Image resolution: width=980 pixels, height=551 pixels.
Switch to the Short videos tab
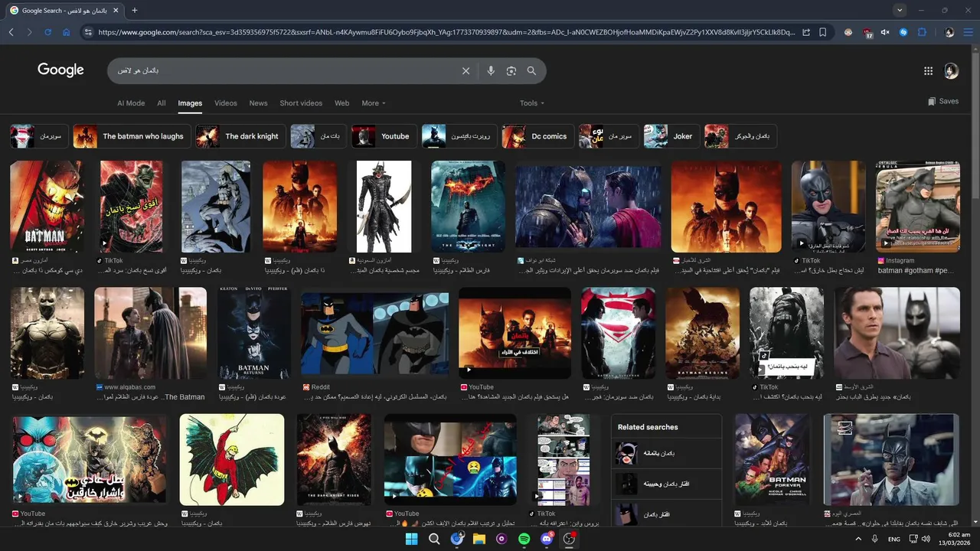[301, 103]
